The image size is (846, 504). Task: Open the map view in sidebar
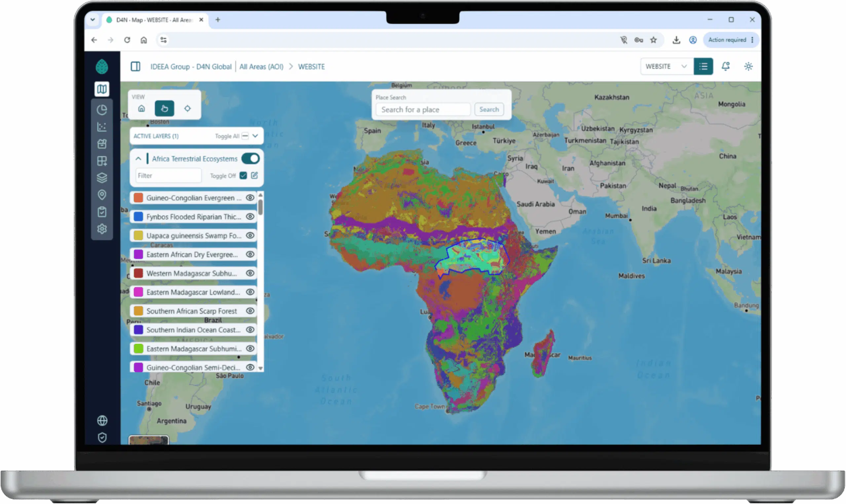tap(102, 89)
